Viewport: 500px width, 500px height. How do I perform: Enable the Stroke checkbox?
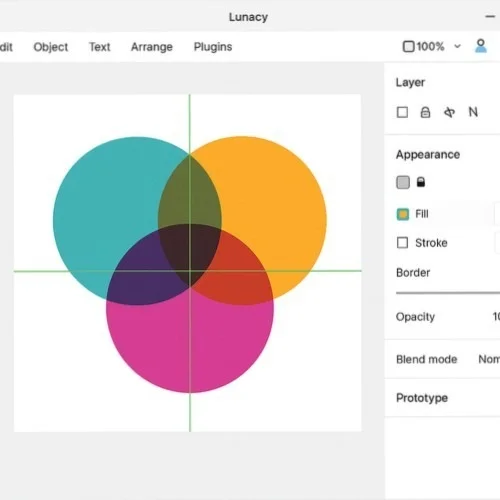pos(402,243)
